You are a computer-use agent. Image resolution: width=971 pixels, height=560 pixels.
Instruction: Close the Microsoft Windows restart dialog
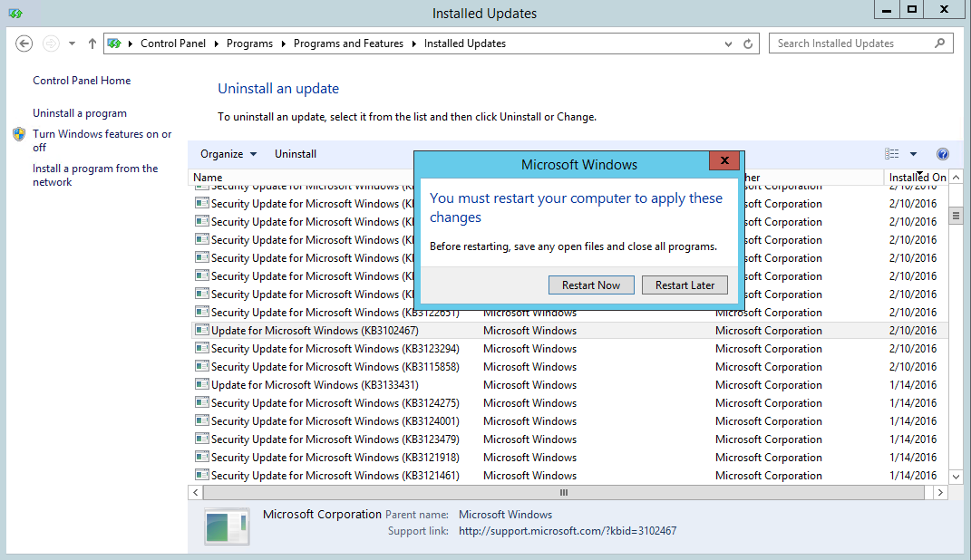point(724,161)
